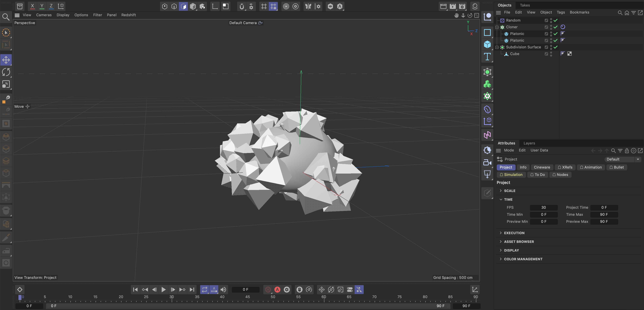Toggle the Cloner object's enable checkmark
Viewport: 644px width, 310px height.
pyautogui.click(x=555, y=27)
